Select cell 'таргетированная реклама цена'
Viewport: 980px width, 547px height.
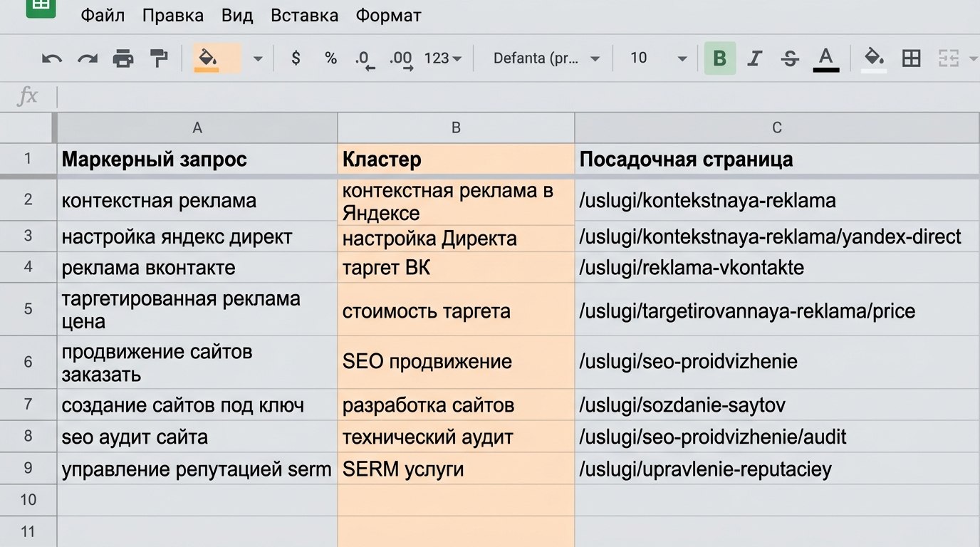[x=197, y=310]
